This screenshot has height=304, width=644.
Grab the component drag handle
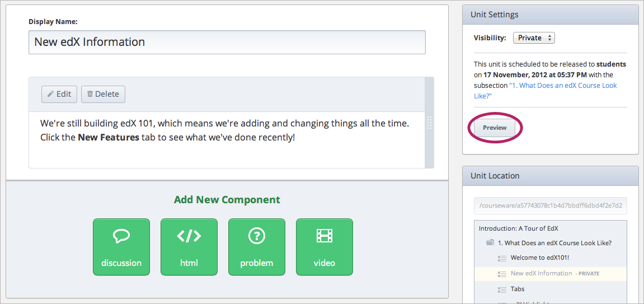(x=430, y=123)
